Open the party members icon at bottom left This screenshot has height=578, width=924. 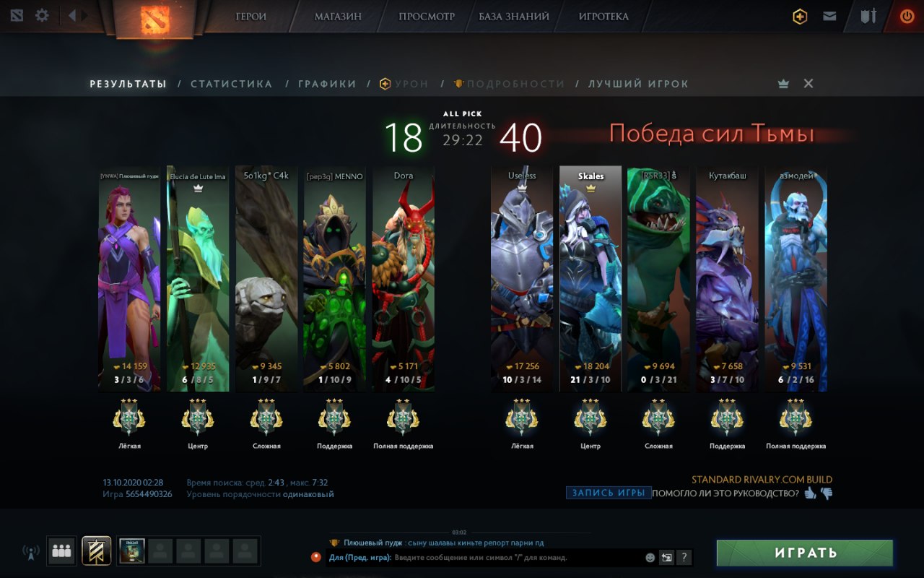click(x=61, y=551)
